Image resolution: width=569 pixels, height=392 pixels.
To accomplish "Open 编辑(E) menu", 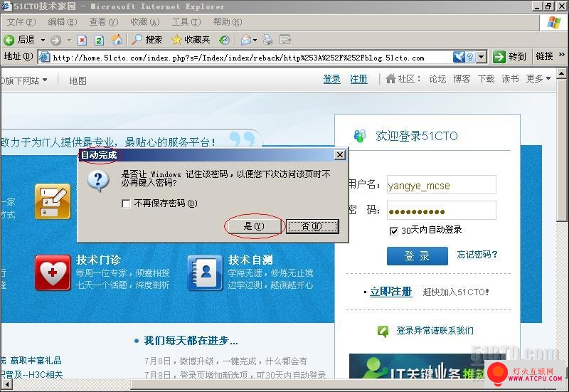I will tap(63, 22).
